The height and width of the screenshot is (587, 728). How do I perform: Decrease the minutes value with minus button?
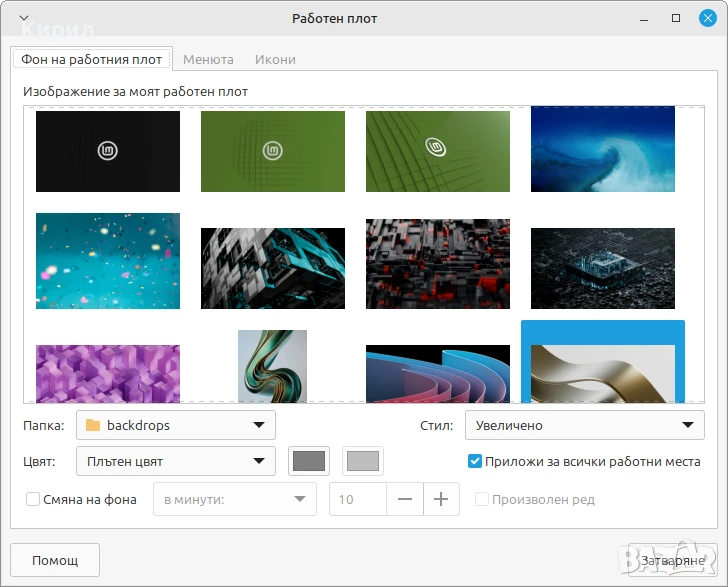[x=405, y=500]
